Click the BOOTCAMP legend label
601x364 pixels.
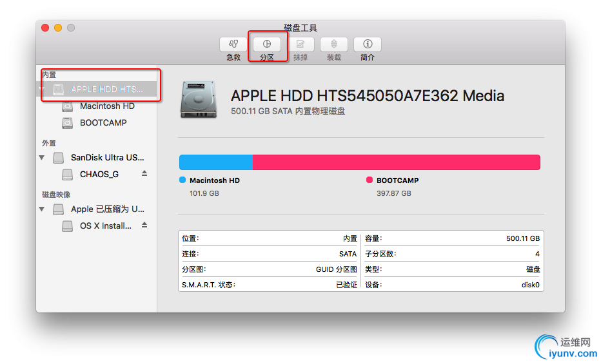click(x=397, y=180)
